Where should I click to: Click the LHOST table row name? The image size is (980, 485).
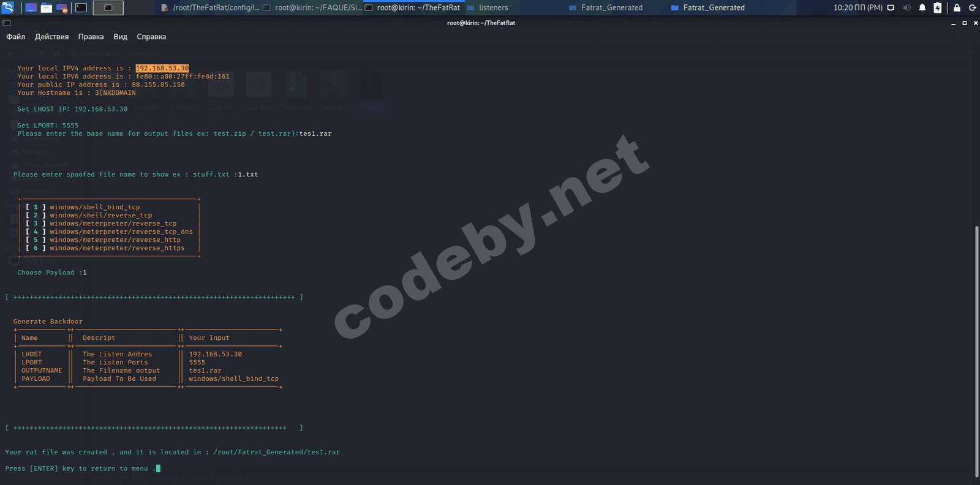(32, 355)
